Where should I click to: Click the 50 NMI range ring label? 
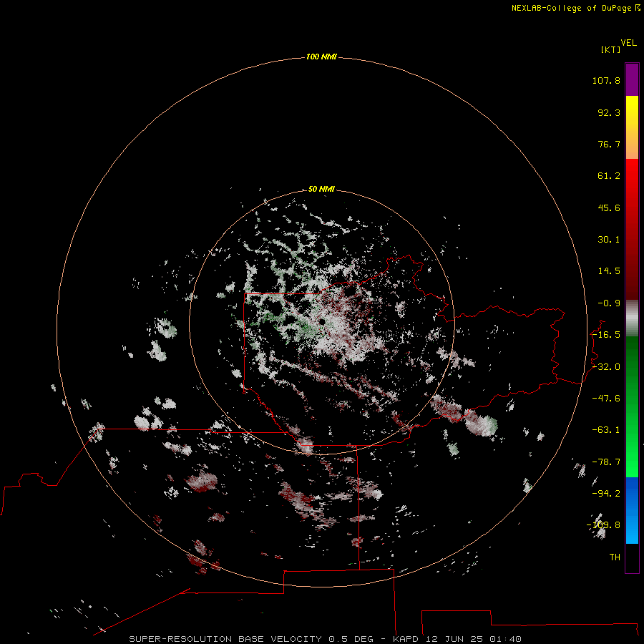(321, 189)
